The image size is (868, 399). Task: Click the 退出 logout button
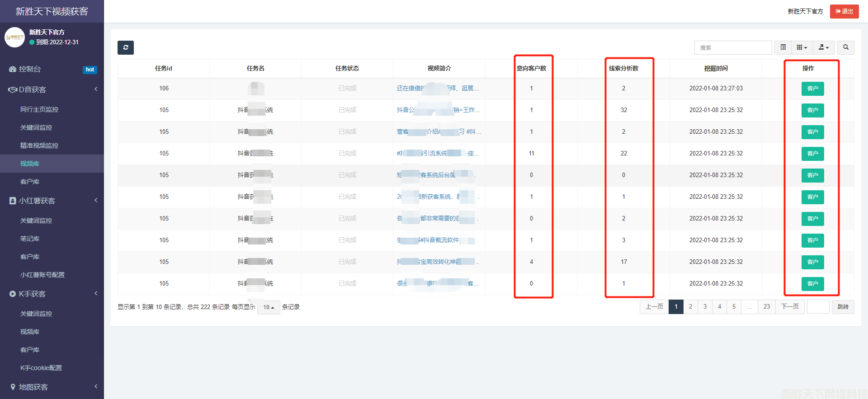(x=844, y=11)
